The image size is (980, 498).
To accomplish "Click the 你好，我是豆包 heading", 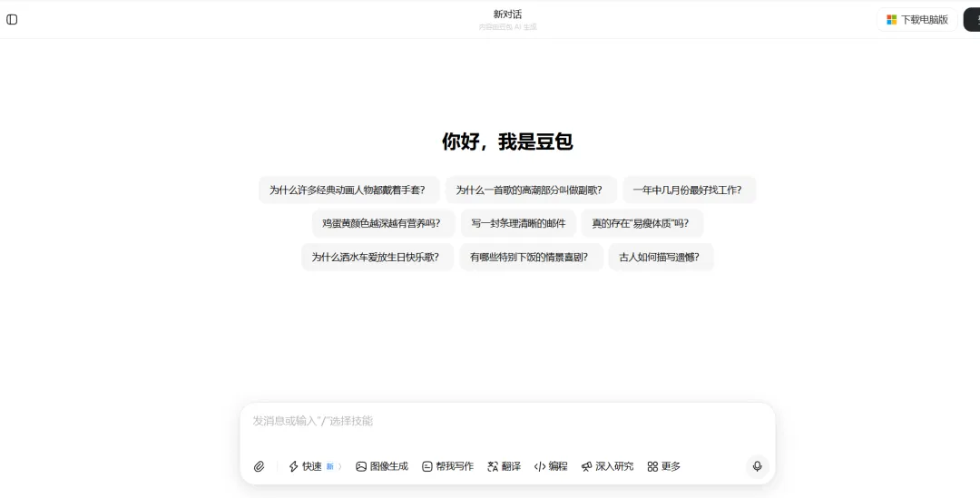I will coord(507,142).
